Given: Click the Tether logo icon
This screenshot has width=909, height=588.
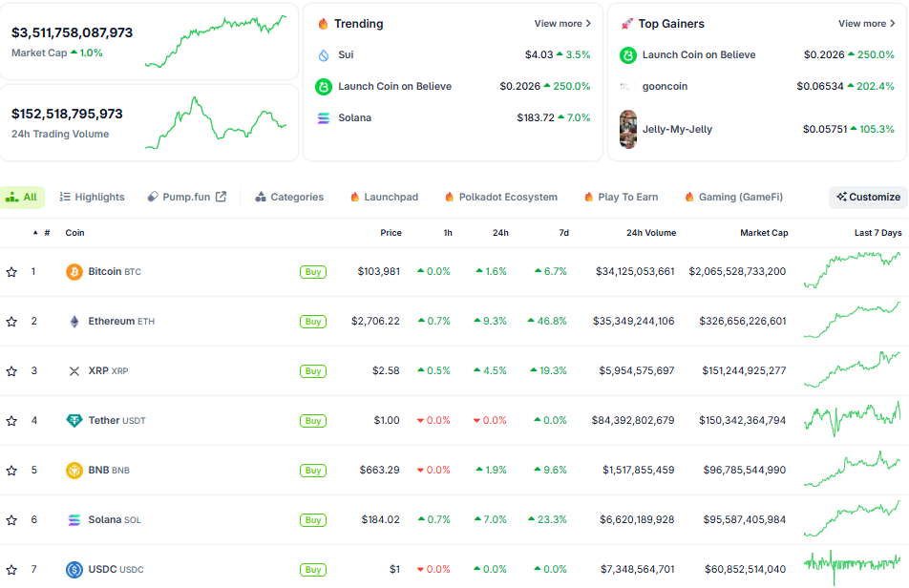Looking at the screenshot, I should pyautogui.click(x=74, y=421).
